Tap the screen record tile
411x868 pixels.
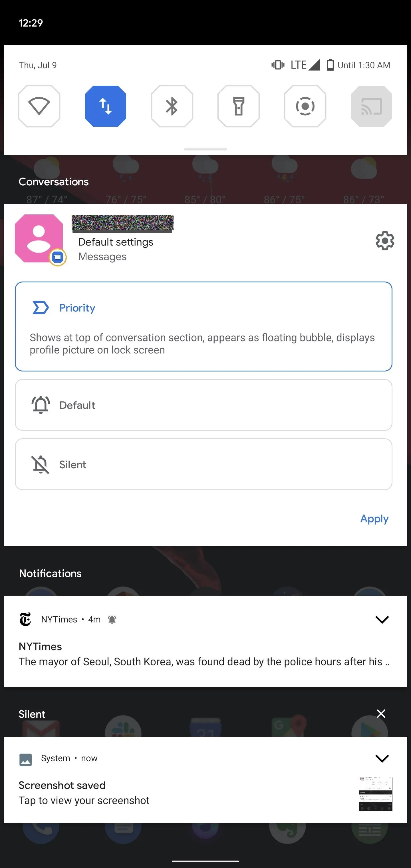(x=305, y=106)
